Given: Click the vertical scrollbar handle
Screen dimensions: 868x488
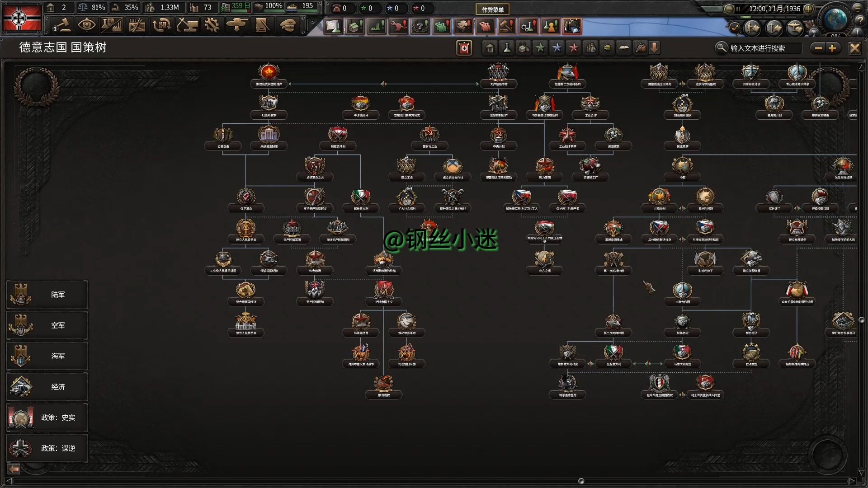Looking at the screenshot, I should pos(862,320).
